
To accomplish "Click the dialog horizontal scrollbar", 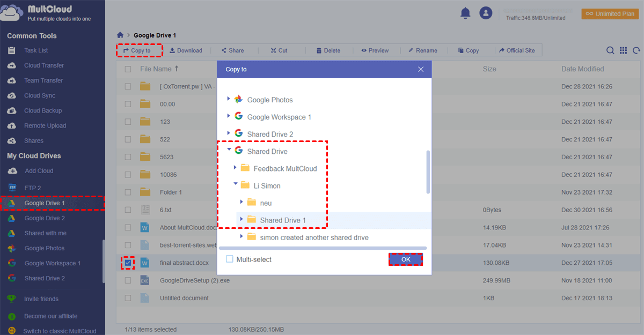I will (323, 248).
